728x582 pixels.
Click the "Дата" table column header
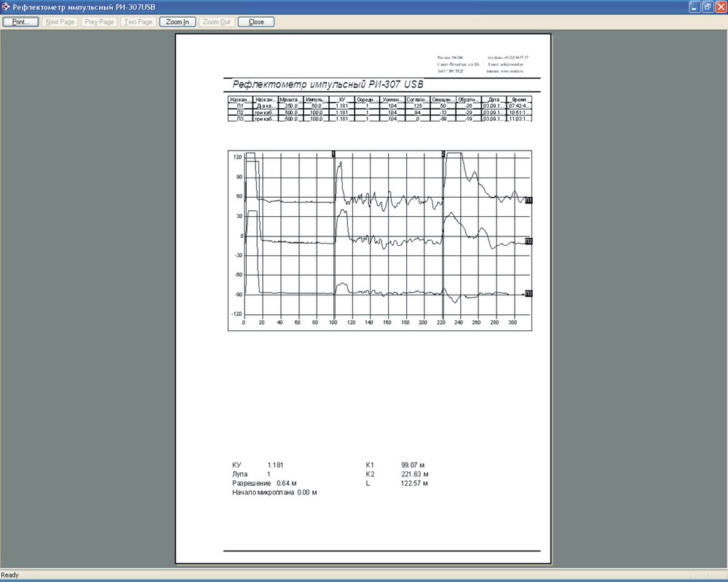494,100
